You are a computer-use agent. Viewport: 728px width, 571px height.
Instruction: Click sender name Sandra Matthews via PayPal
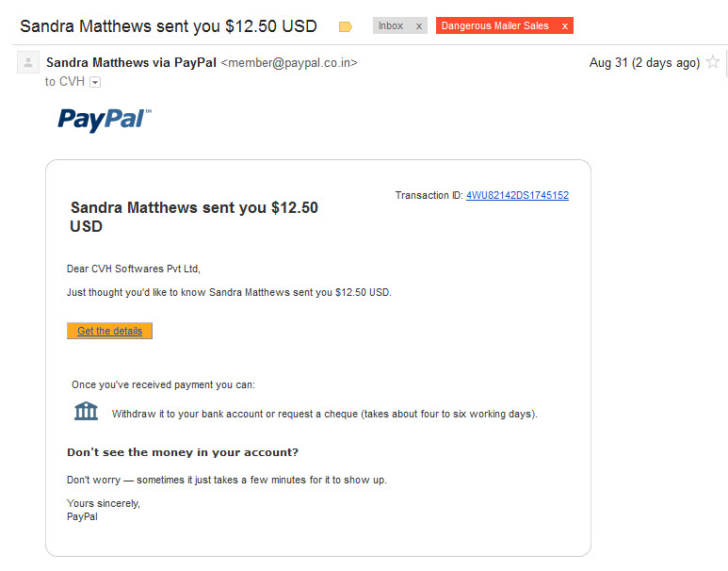coord(132,63)
